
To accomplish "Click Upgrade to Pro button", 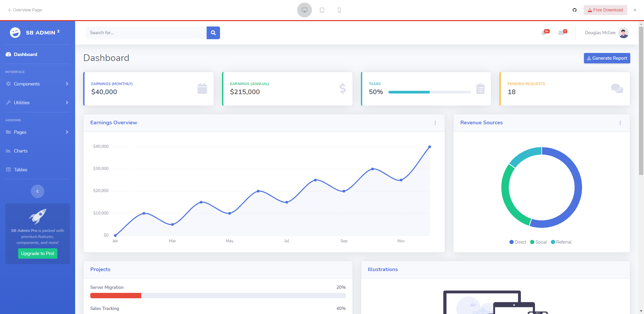I will pyautogui.click(x=38, y=253).
